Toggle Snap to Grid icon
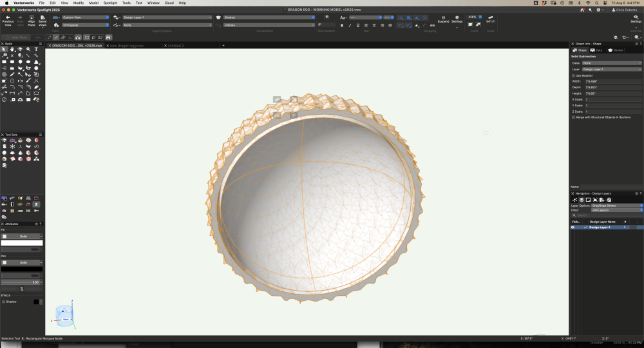Viewport: 644px width, 348px height. (x=401, y=17)
